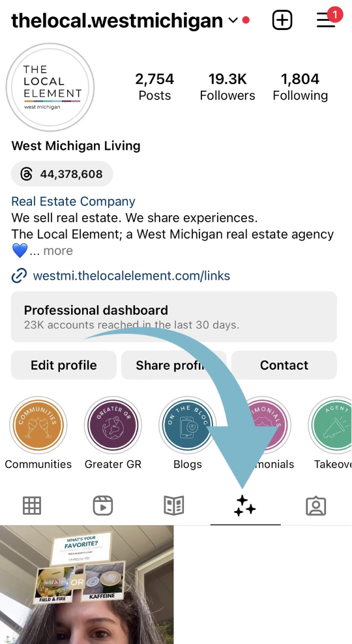Expand the bio with 'more'
The height and width of the screenshot is (644, 352).
58,250
